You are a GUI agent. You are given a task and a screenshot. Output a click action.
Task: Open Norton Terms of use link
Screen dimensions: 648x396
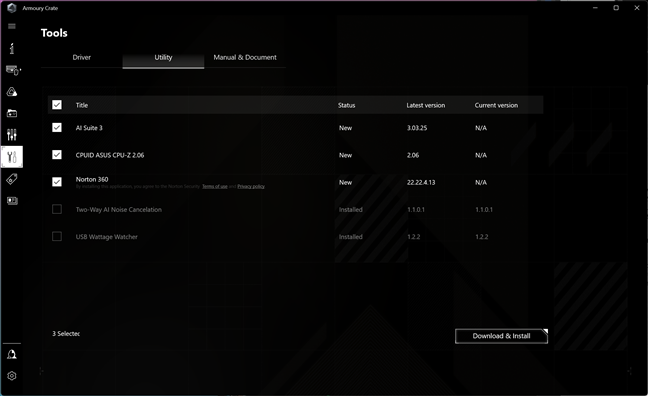(214, 186)
